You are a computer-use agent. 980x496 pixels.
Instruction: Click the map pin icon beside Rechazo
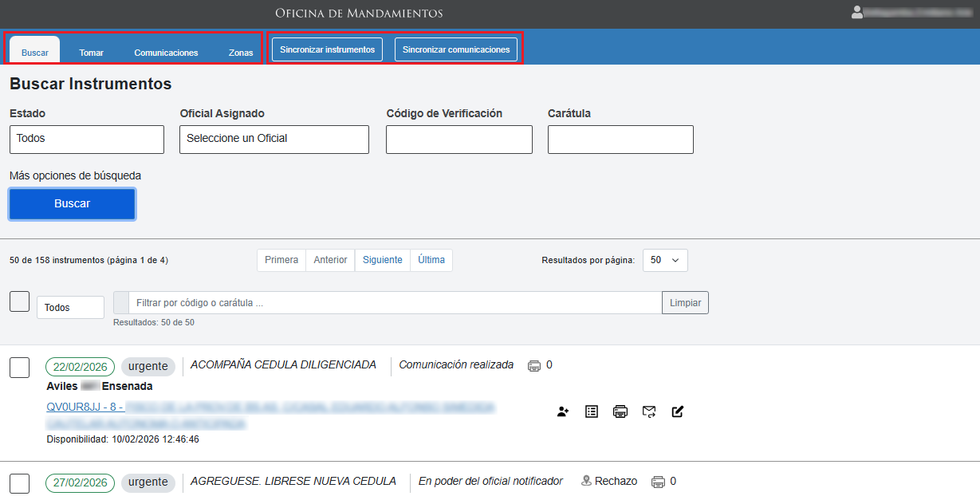click(586, 481)
